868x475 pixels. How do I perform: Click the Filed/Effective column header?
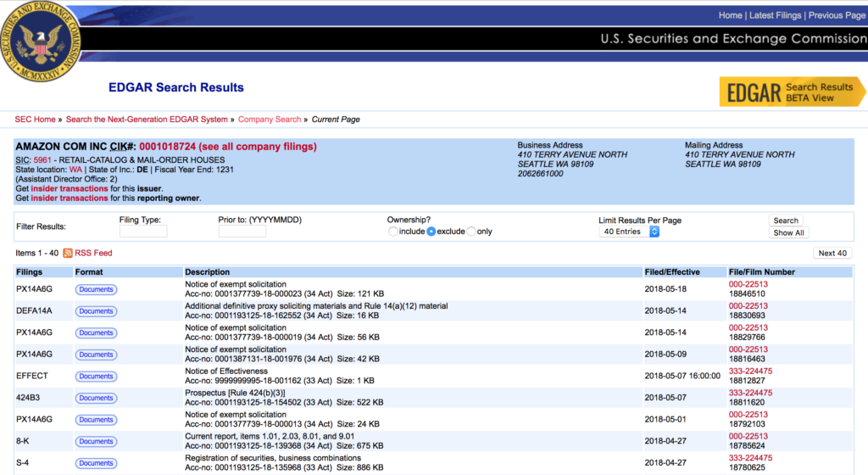point(672,272)
